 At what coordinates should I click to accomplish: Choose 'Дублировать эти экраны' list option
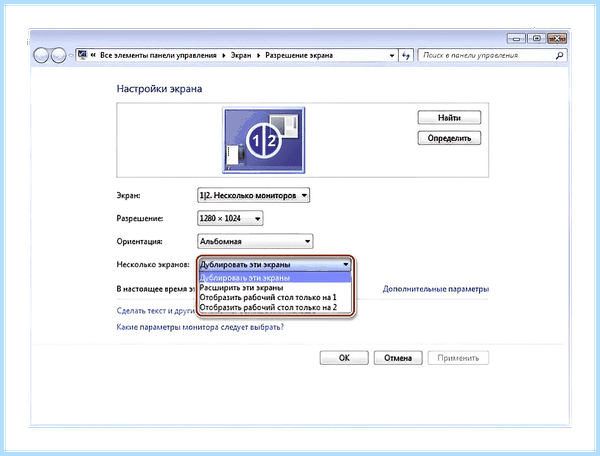pyautogui.click(x=275, y=278)
